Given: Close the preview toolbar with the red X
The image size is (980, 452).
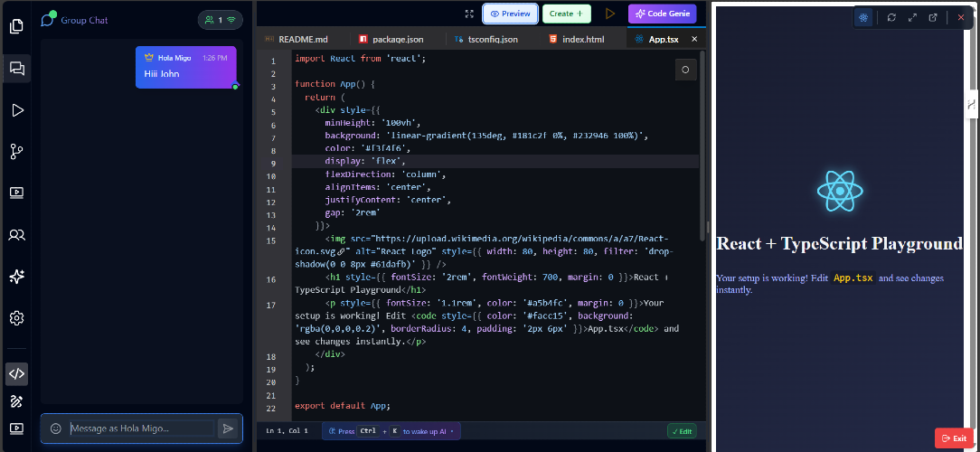Looking at the screenshot, I should pos(961,17).
